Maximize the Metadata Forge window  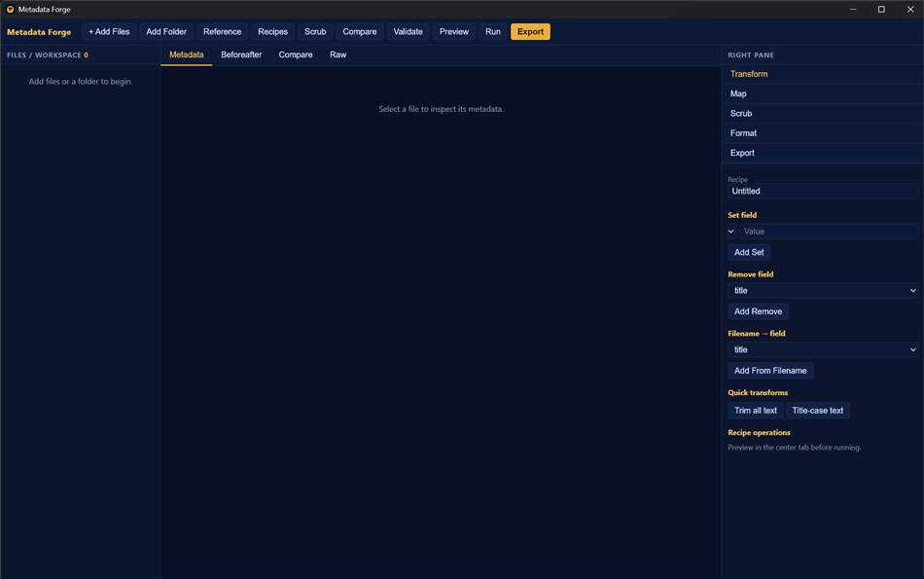(x=881, y=10)
